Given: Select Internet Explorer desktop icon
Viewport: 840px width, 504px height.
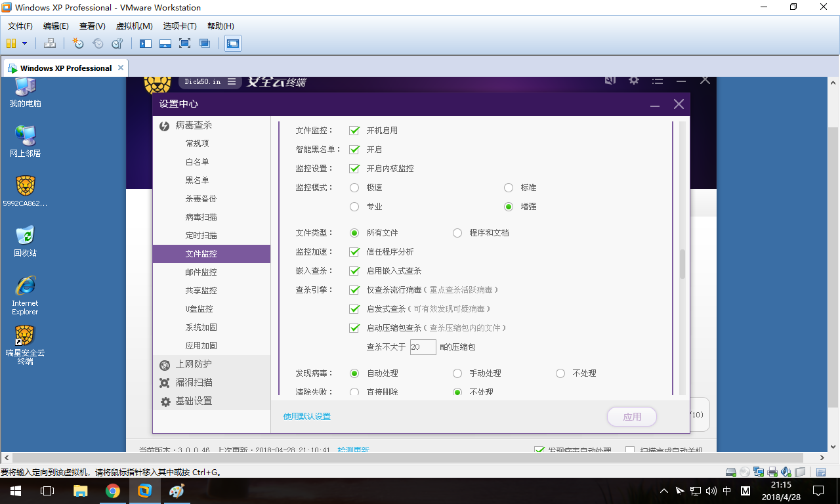Looking at the screenshot, I should click(x=25, y=295).
